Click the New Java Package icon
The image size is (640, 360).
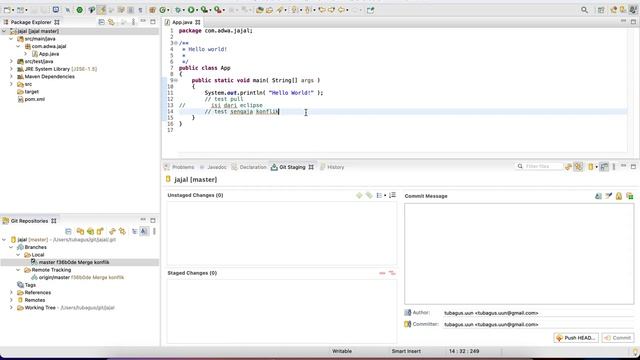pos(152,10)
